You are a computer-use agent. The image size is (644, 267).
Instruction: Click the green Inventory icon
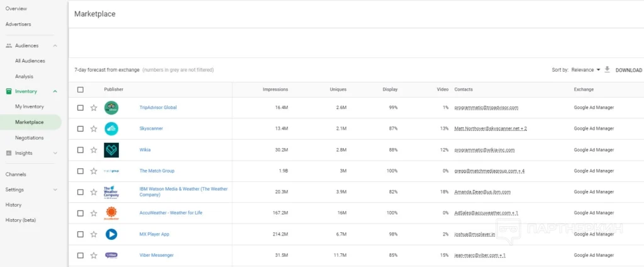pyautogui.click(x=9, y=91)
